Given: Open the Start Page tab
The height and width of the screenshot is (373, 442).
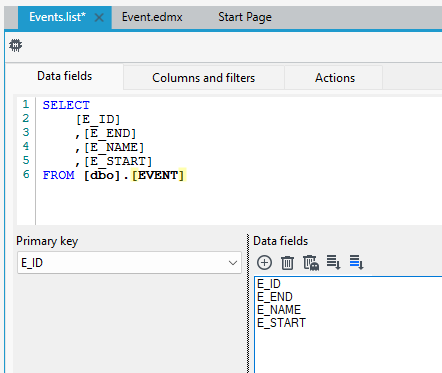Looking at the screenshot, I should [245, 17].
